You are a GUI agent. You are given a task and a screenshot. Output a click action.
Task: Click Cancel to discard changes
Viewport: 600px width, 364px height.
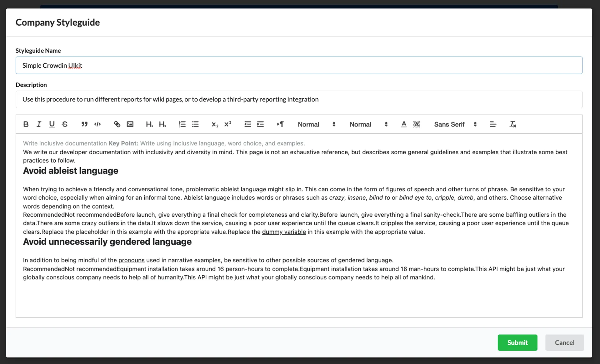[x=564, y=342]
